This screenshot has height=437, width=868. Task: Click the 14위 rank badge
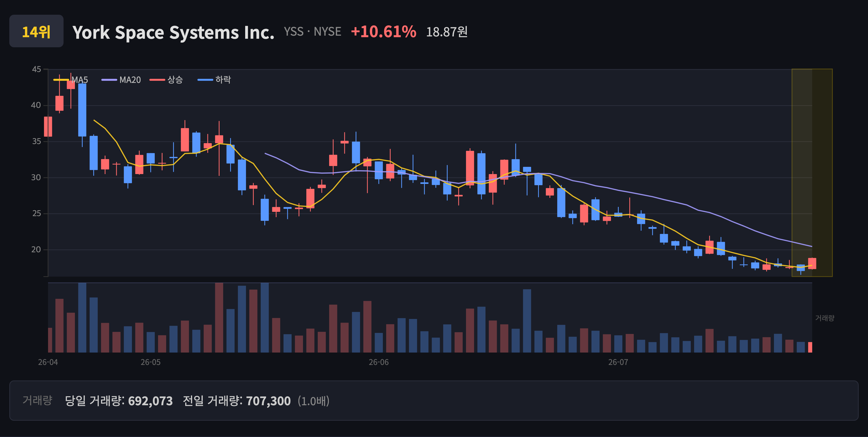coord(36,31)
